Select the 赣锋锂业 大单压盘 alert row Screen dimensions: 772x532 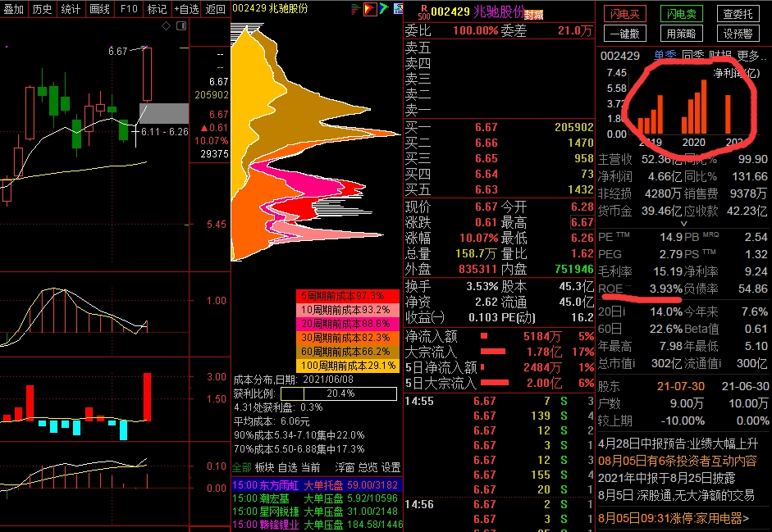(x=317, y=525)
